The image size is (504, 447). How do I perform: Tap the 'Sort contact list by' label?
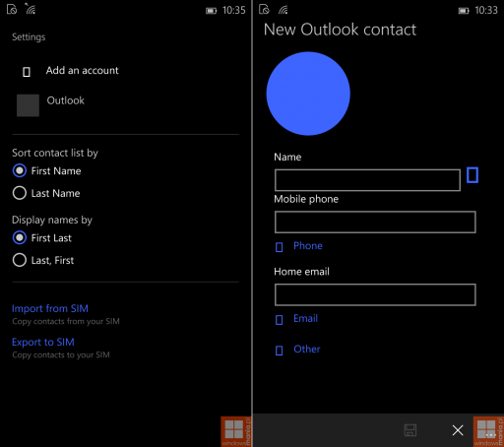tap(55, 153)
